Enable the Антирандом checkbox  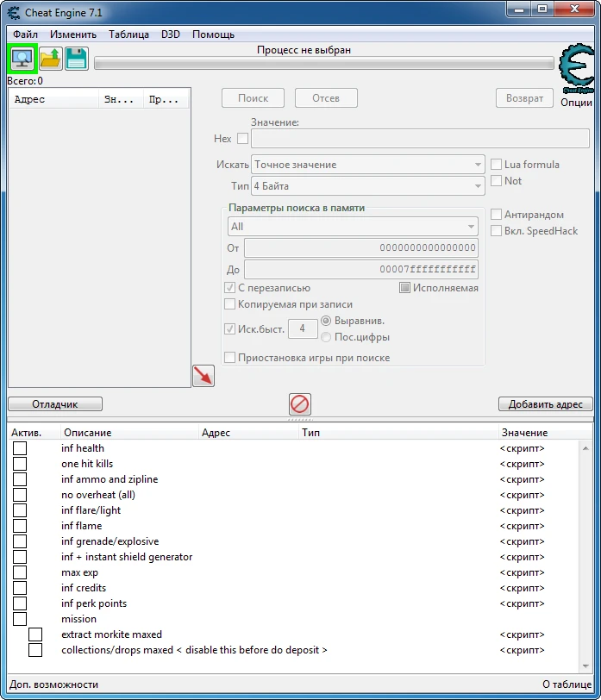(x=496, y=215)
